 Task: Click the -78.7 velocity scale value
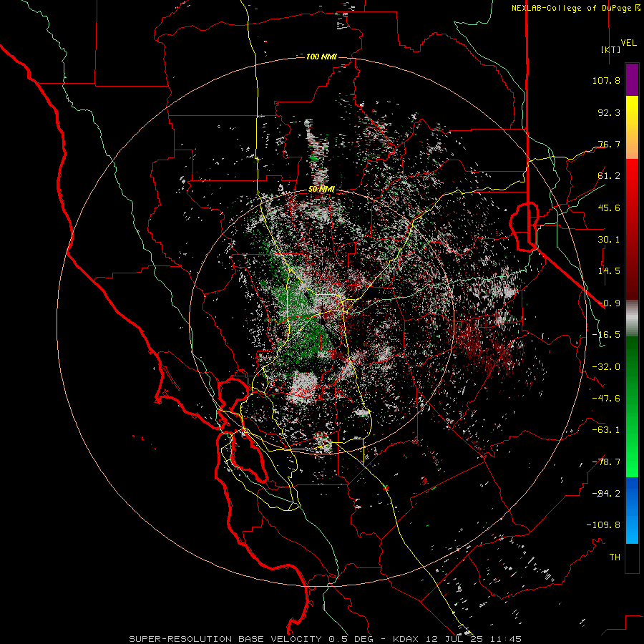click(606, 462)
